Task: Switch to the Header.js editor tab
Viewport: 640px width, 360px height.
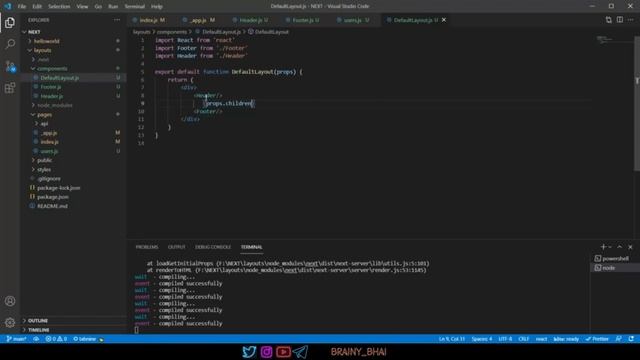Action: (250, 20)
